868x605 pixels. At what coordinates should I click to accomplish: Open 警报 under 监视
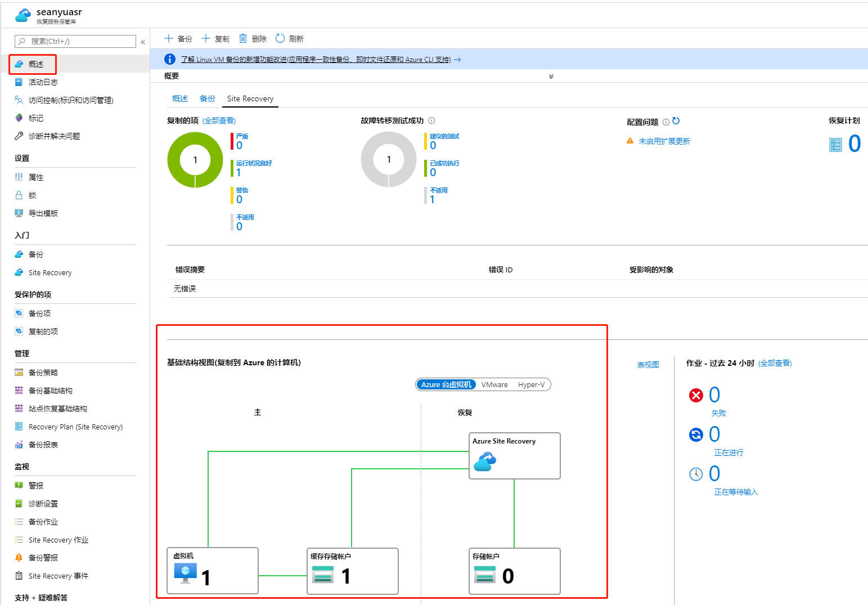pos(35,486)
